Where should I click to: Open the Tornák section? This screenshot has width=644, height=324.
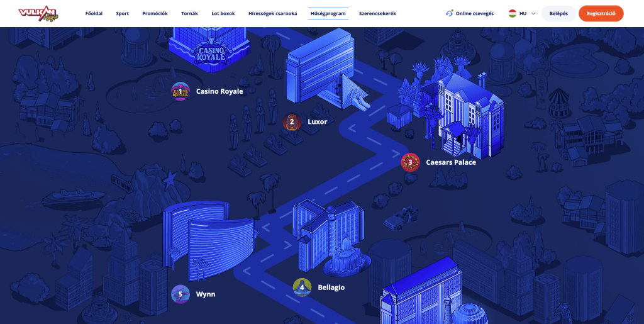tap(189, 13)
